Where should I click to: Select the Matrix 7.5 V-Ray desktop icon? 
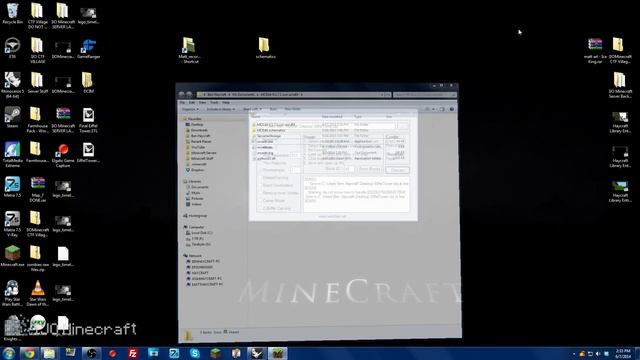(x=12, y=224)
